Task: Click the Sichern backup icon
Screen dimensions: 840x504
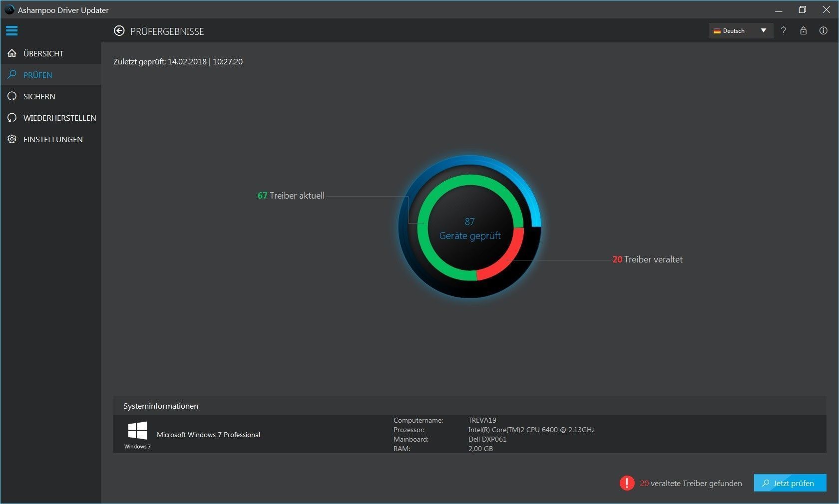Action: (12, 96)
